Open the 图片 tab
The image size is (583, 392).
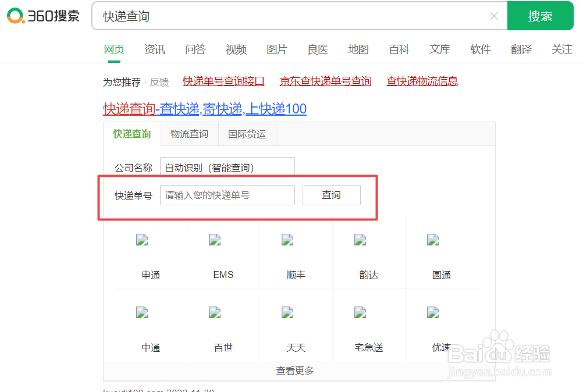[276, 49]
